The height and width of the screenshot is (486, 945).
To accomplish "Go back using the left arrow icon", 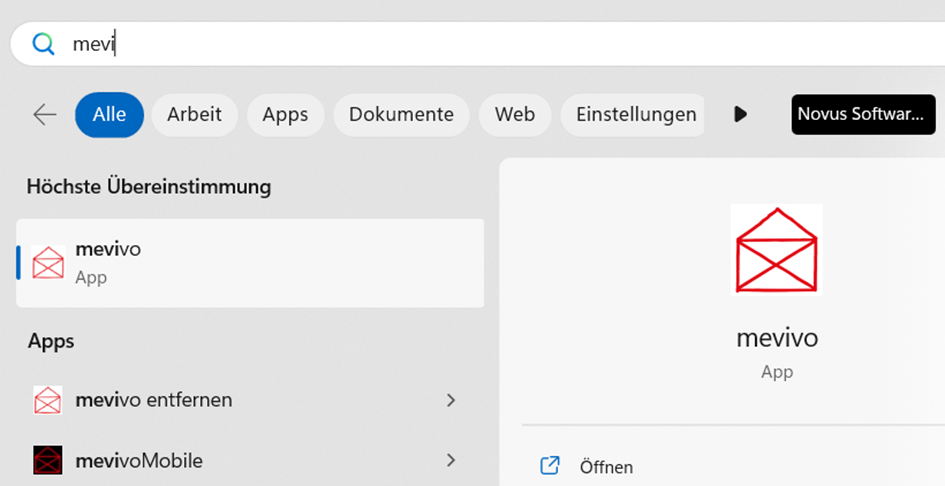I will (x=45, y=115).
